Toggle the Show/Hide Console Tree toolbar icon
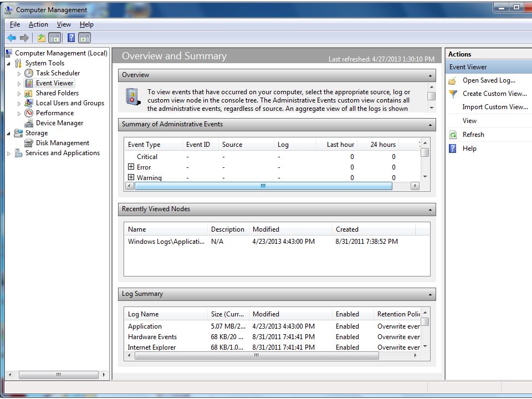The image size is (532, 399). click(x=55, y=38)
